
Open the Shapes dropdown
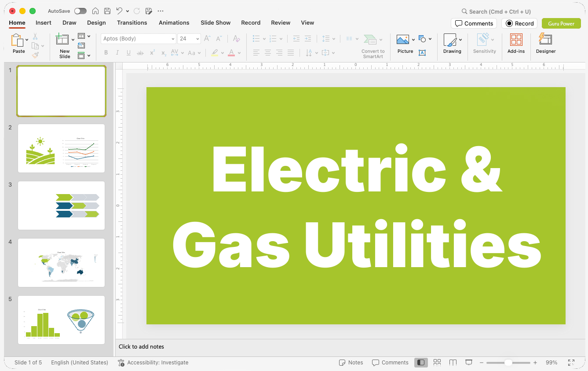(x=425, y=39)
